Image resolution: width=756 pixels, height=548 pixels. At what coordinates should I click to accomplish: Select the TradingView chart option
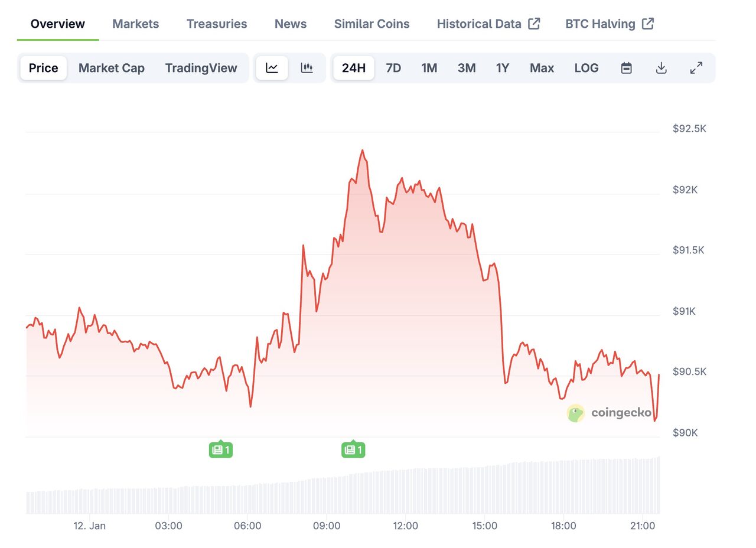pyautogui.click(x=201, y=68)
